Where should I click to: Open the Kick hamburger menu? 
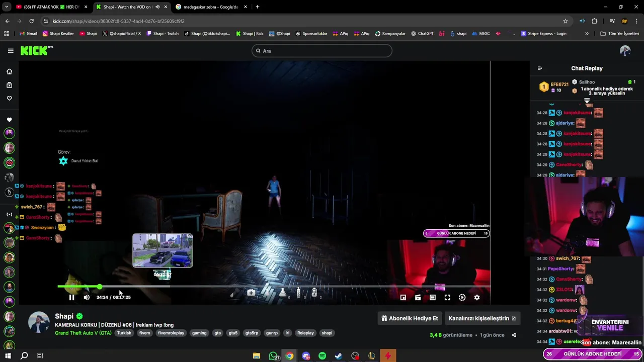pos(11,51)
